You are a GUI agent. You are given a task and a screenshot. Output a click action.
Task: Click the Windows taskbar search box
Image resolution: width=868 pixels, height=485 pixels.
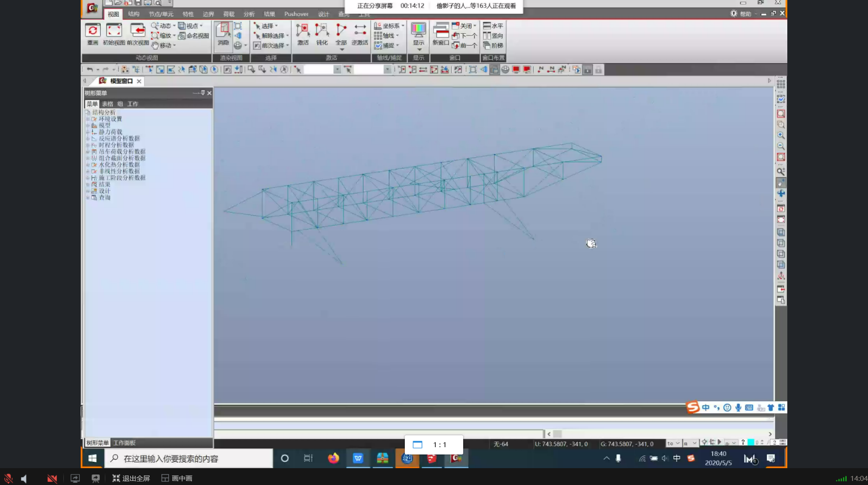tap(189, 459)
